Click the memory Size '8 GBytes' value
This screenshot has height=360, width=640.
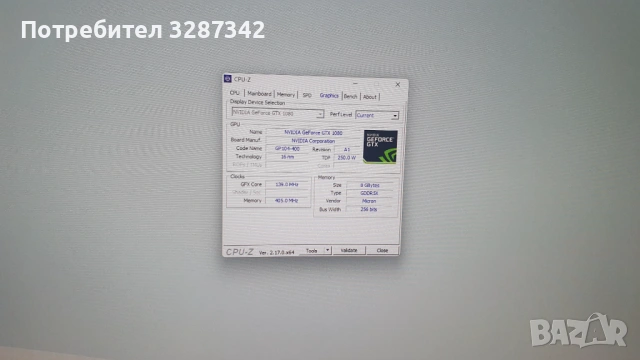coord(369,185)
